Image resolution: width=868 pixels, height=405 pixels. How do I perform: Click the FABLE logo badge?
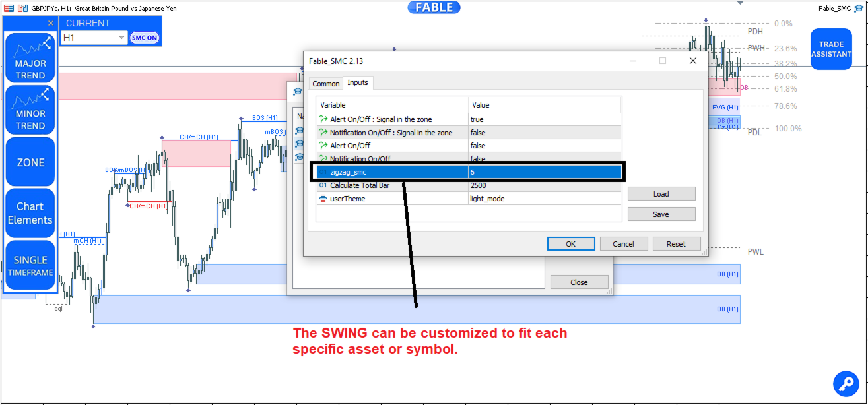point(434,7)
